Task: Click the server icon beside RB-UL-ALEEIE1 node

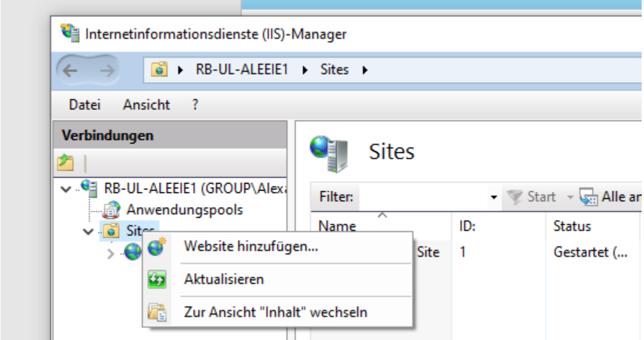Action: click(x=89, y=188)
